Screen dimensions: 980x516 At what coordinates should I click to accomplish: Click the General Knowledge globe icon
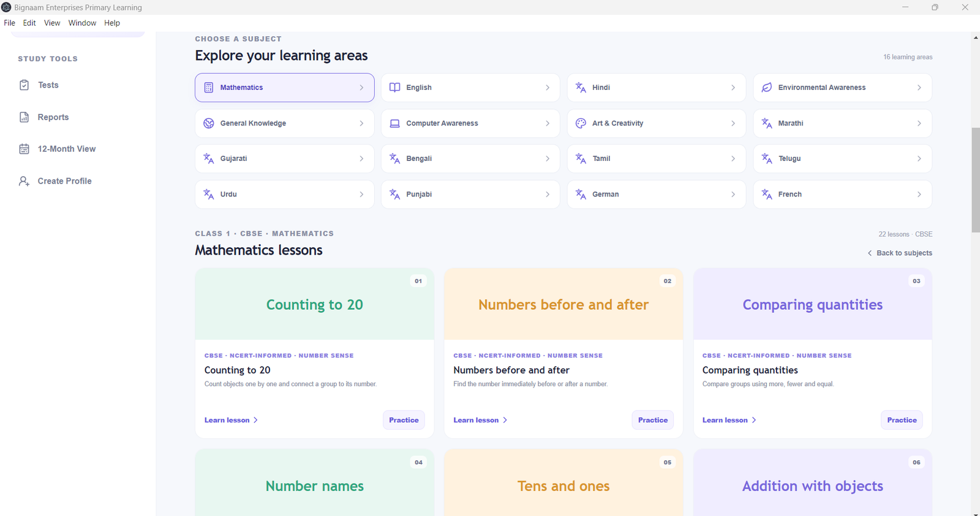pos(209,123)
